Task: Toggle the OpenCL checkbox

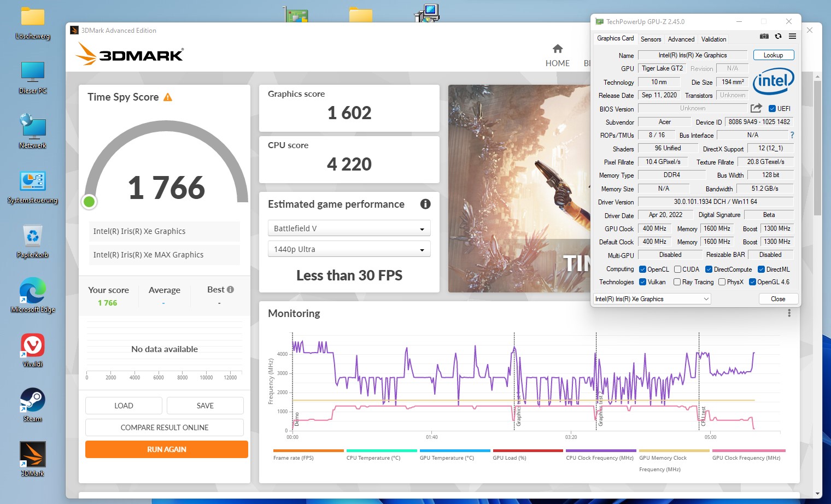Action: click(642, 269)
